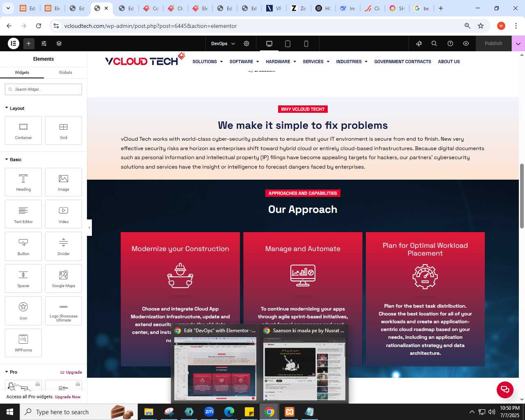
Task: Click the Upgrade link in Pro section
Action: point(71,372)
